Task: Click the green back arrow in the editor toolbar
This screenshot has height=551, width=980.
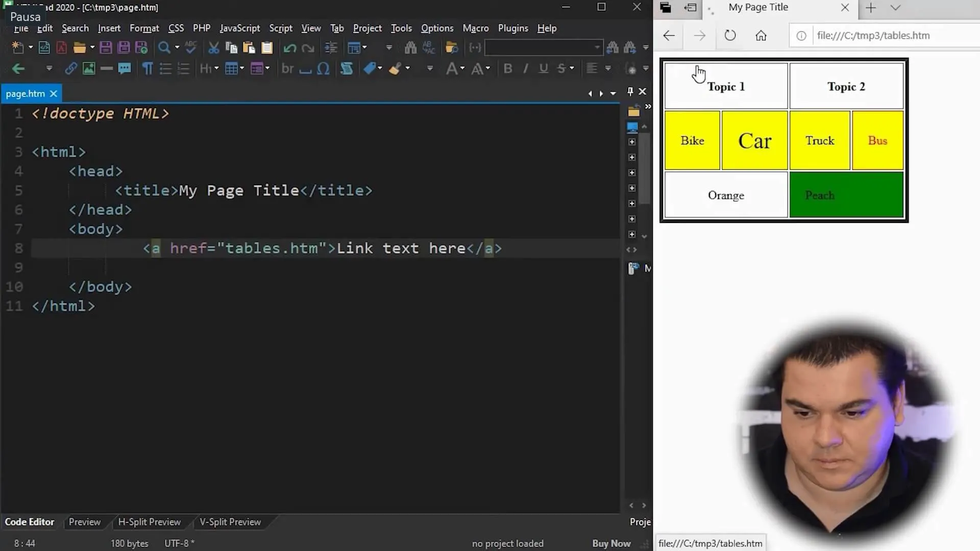Action: pos(18,68)
